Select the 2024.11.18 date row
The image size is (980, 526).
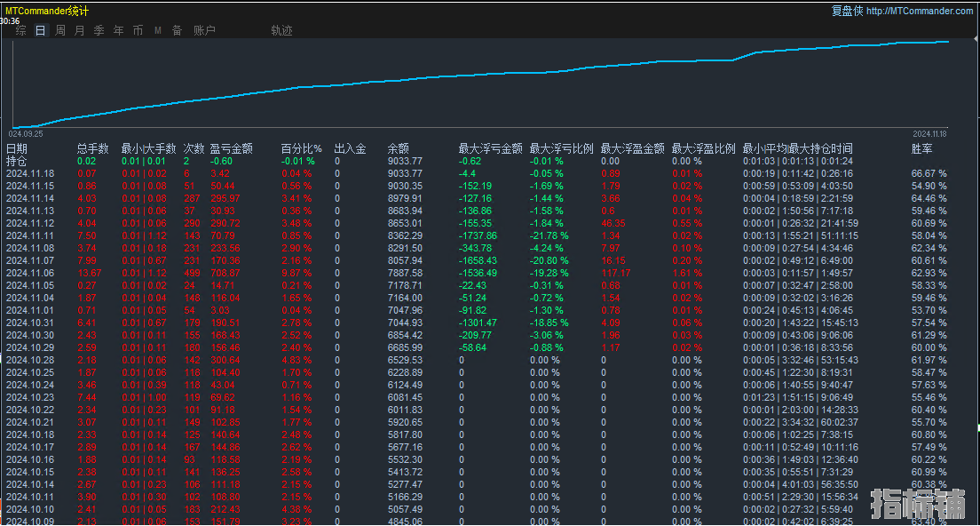(30, 174)
